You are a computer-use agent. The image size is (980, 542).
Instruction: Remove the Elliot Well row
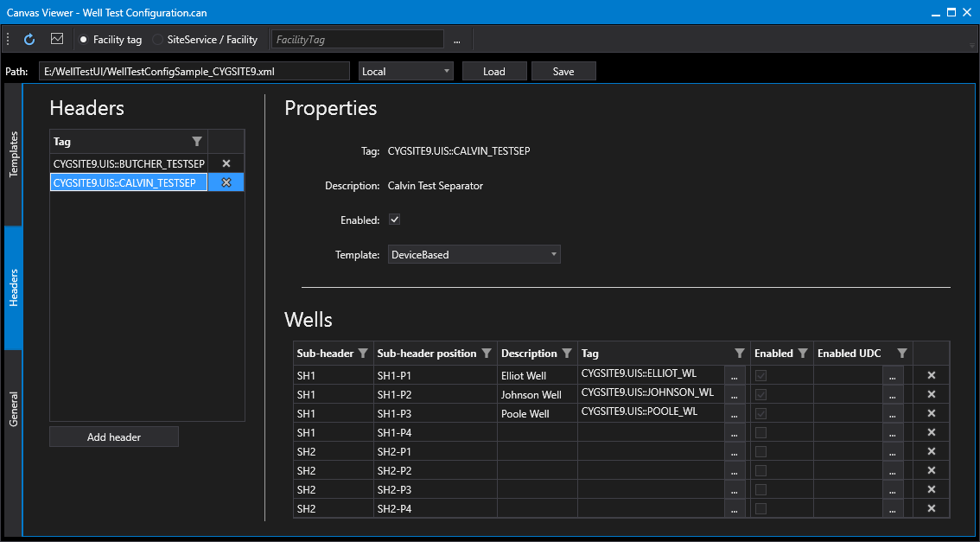coord(932,376)
